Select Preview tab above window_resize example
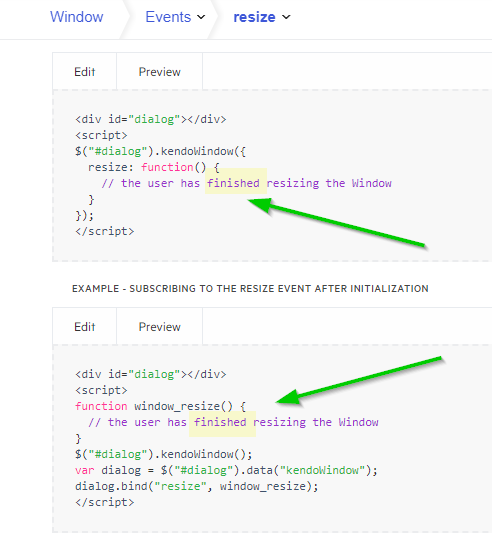Screen dimensions: 492x549 click(159, 327)
